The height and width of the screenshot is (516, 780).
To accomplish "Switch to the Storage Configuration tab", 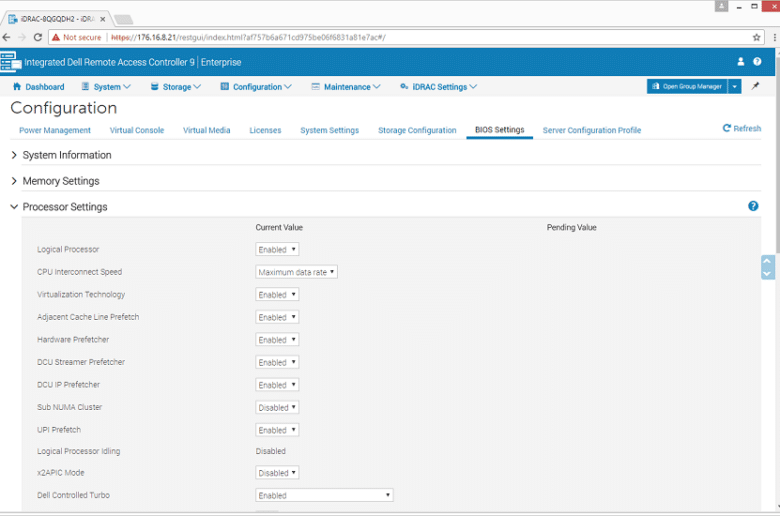I will coord(417,130).
